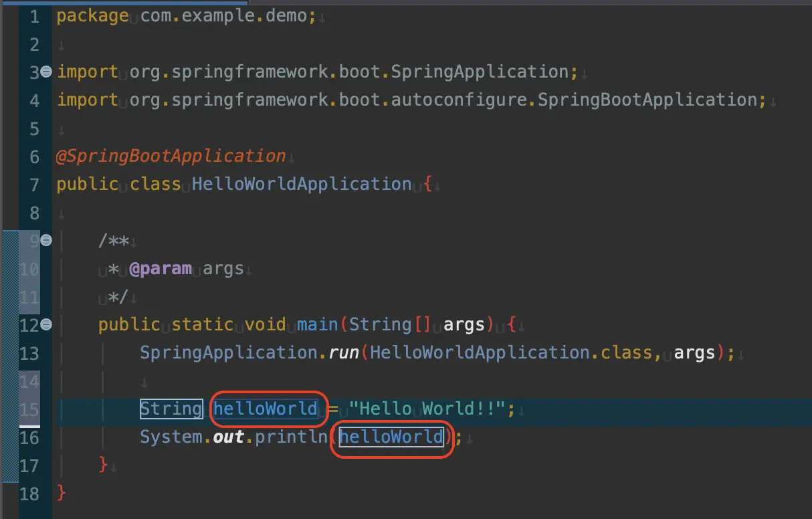
Task: Click line number 15 in the gutter
Action: click(30, 409)
